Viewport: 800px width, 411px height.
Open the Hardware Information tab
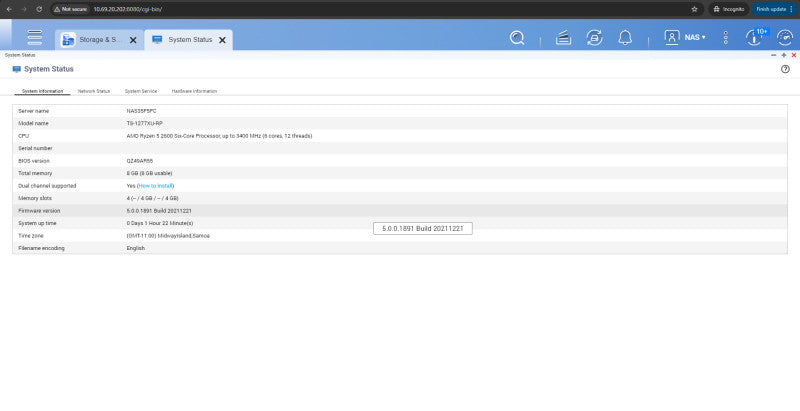[194, 91]
